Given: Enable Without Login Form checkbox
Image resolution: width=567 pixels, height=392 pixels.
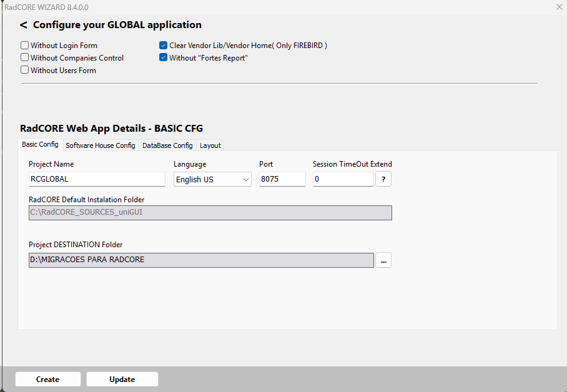Looking at the screenshot, I should (x=25, y=46).
